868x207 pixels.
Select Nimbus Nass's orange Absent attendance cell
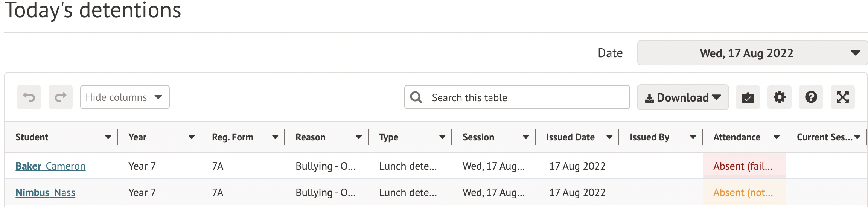pyautogui.click(x=744, y=193)
